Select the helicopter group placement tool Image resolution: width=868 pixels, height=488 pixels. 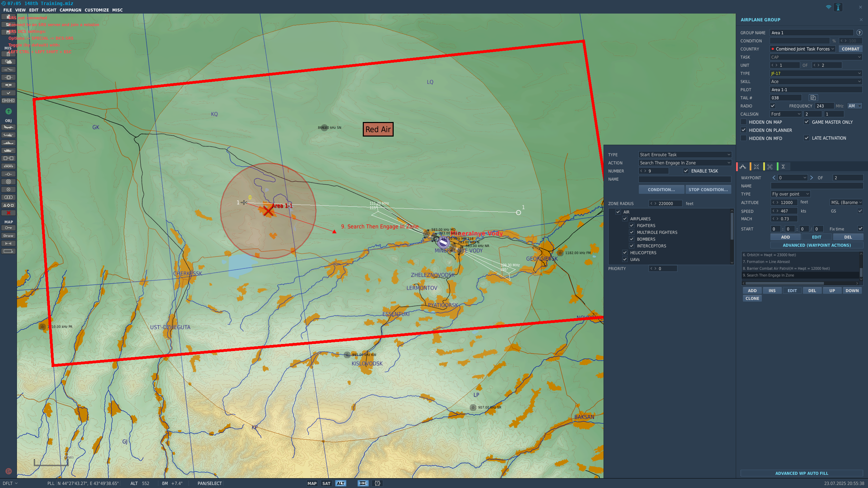8,135
